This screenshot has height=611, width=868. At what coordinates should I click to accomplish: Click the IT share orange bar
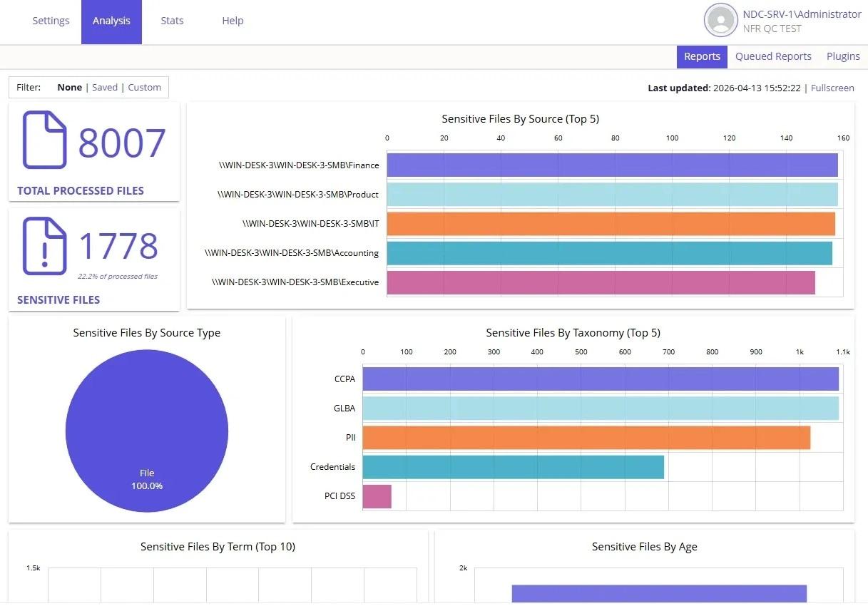[611, 224]
